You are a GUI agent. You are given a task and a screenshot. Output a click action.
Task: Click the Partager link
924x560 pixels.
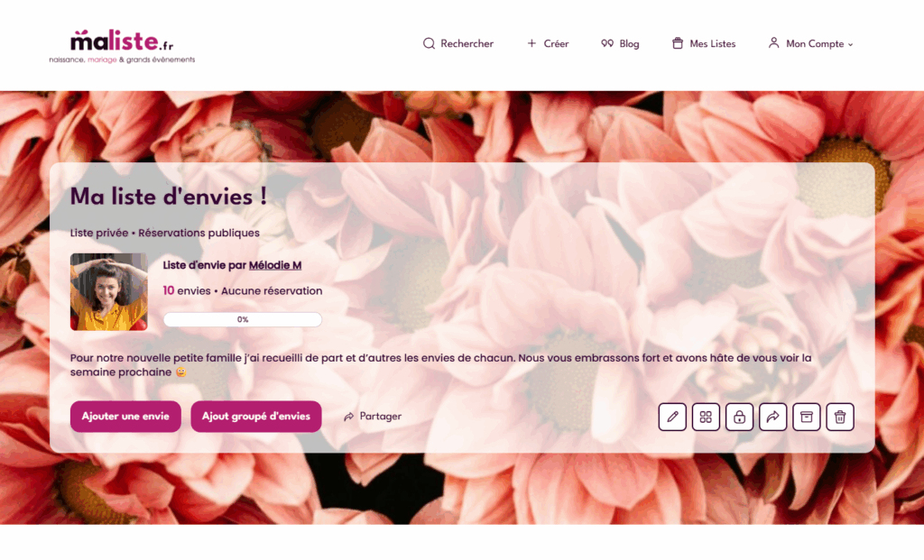[x=373, y=417]
